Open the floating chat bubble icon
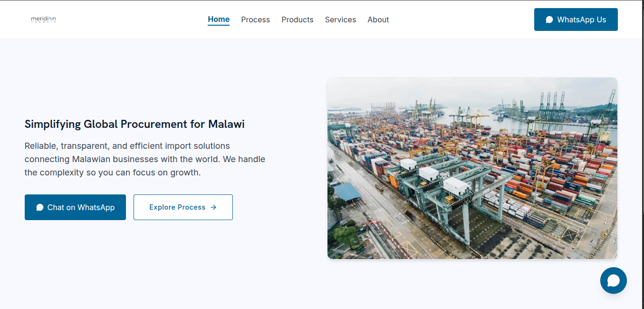The image size is (644, 309). (614, 280)
